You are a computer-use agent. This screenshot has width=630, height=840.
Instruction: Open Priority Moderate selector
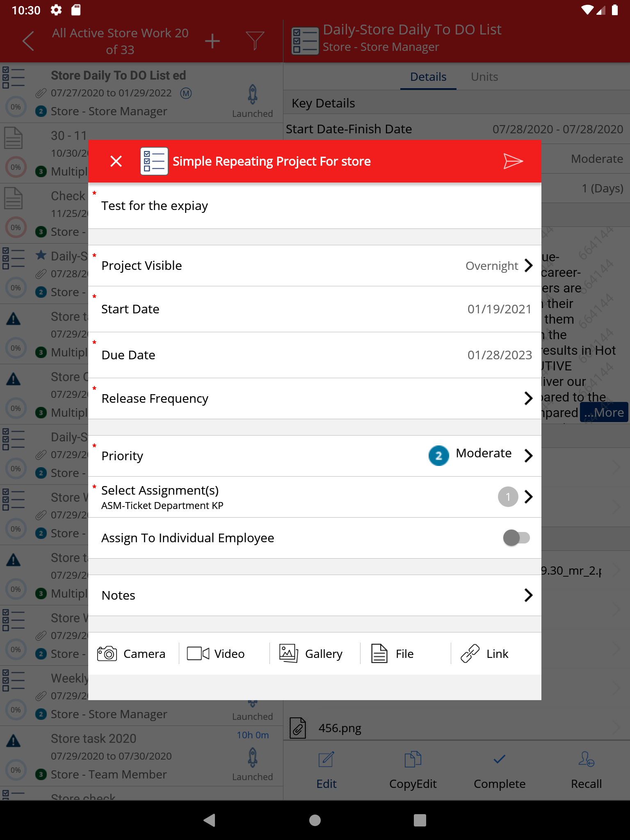tap(315, 456)
